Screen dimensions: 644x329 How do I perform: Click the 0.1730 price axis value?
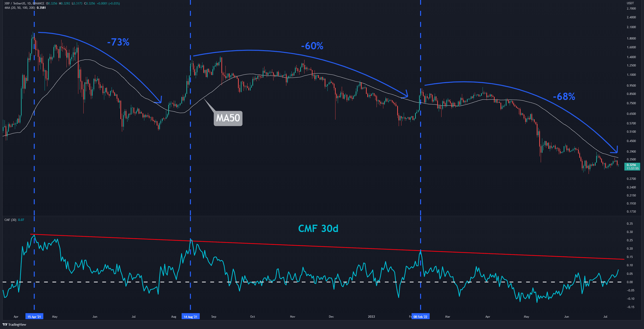point(631,211)
